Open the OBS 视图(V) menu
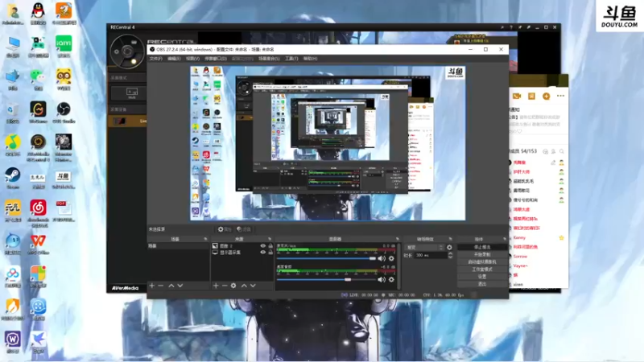 [192, 59]
